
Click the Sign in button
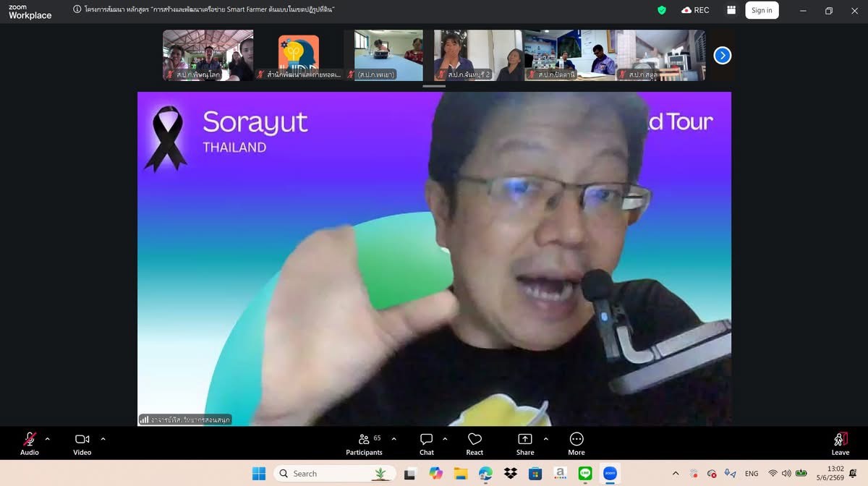(762, 10)
